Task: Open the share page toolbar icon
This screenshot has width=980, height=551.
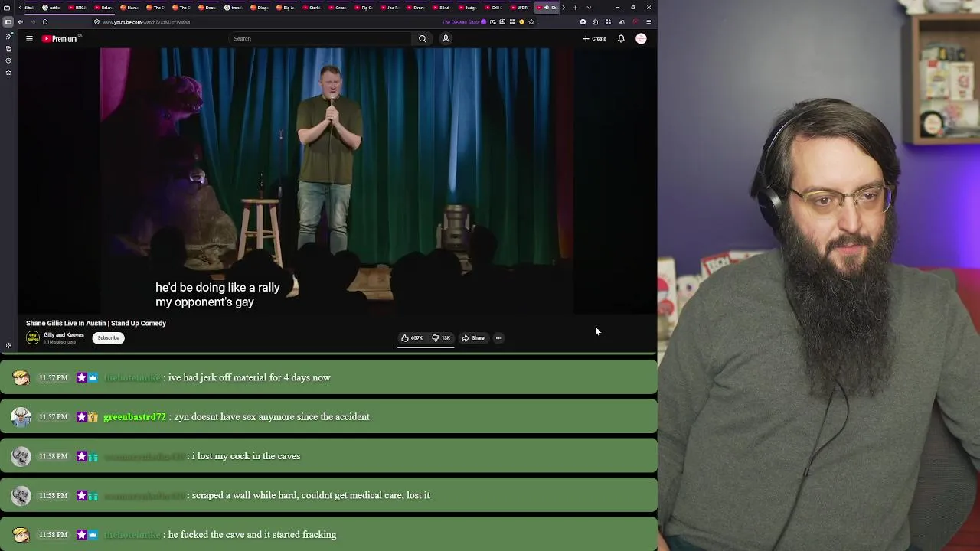Action: pyautogui.click(x=595, y=22)
